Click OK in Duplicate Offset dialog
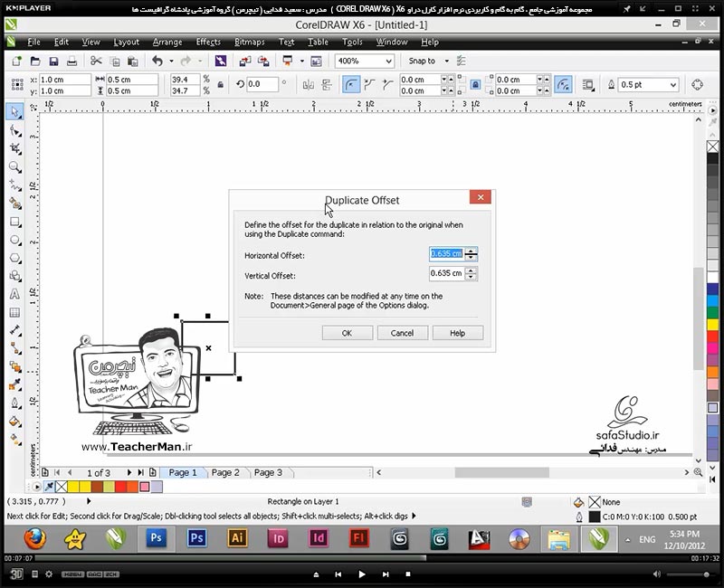Viewport: 724px width, 588px height. 348,333
